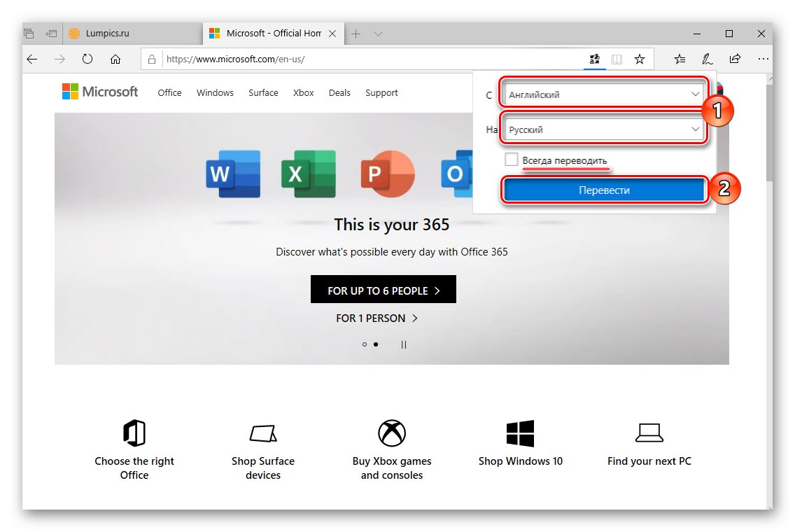The width and height of the screenshot is (795, 532).
Task: Select the second carousel dot indicator
Action: 377,344
